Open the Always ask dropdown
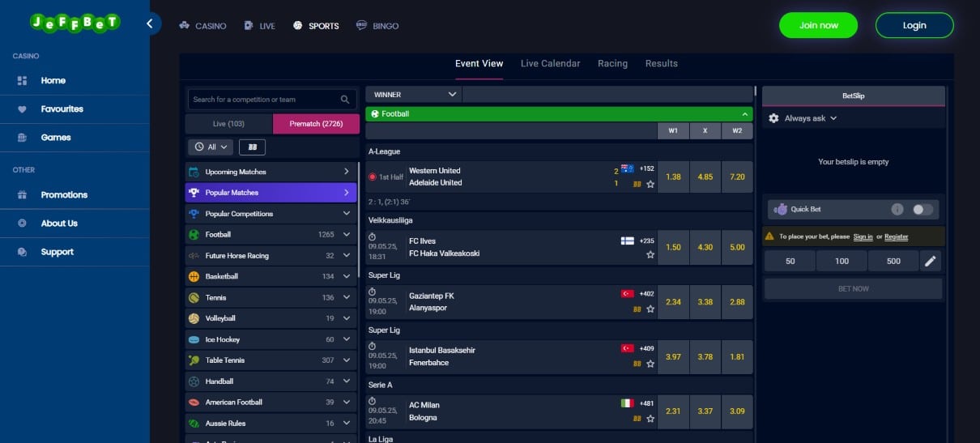980x443 pixels. click(x=811, y=118)
